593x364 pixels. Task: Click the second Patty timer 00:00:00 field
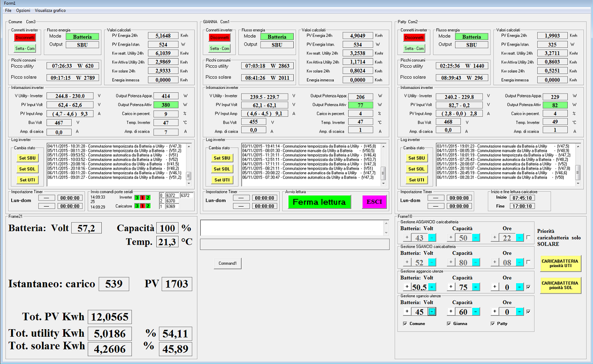(x=459, y=206)
